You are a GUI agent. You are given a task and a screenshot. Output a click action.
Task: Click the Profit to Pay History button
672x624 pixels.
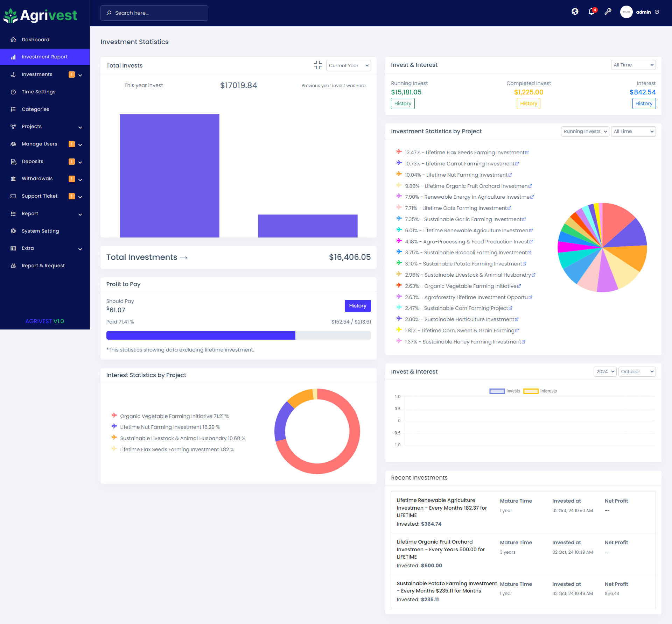point(357,306)
